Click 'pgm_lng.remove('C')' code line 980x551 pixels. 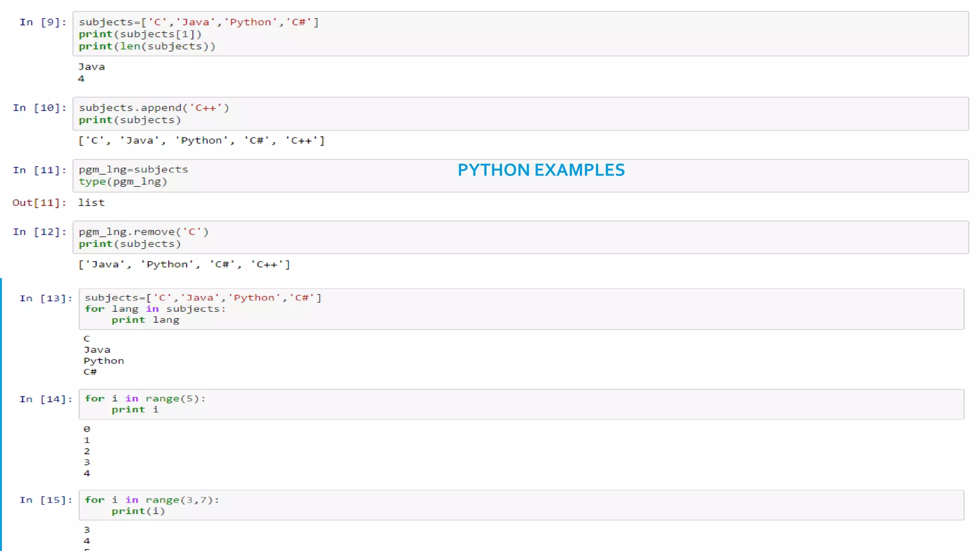tap(144, 232)
